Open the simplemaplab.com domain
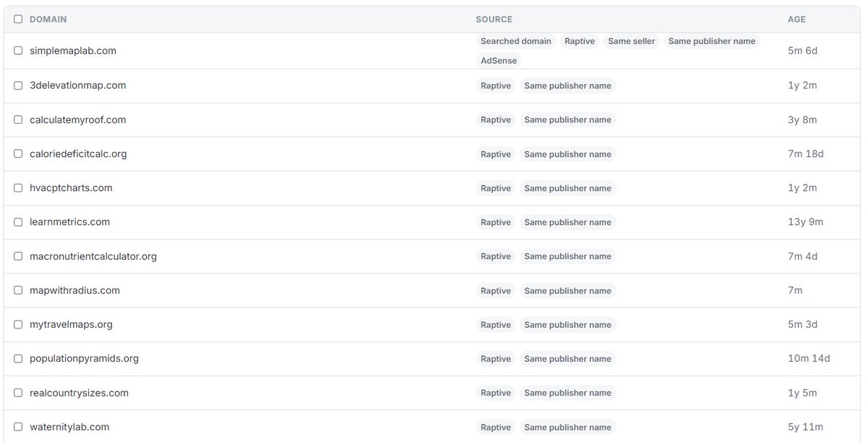The width and height of the screenshot is (868, 442). coord(73,51)
